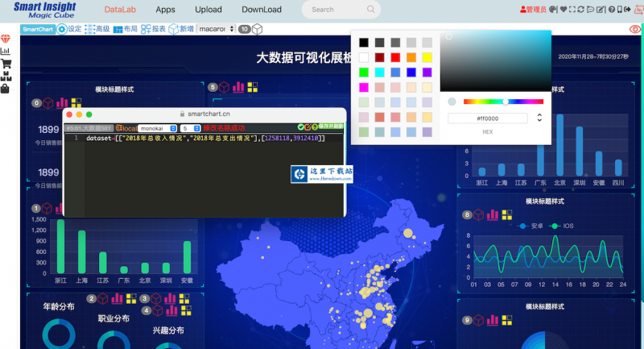Click the mobile phone preview icon
Image resolution: width=644 pixels, height=349 pixels.
[619, 10]
